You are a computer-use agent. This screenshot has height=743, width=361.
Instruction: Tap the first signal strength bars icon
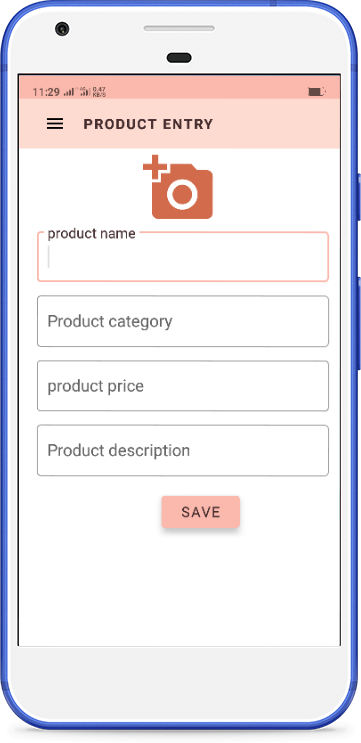[69, 91]
